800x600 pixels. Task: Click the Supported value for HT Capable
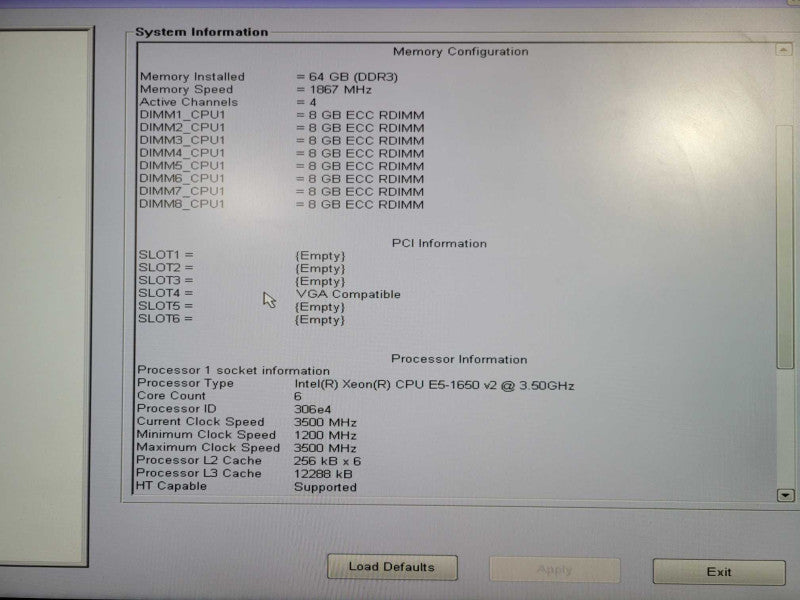[325, 487]
